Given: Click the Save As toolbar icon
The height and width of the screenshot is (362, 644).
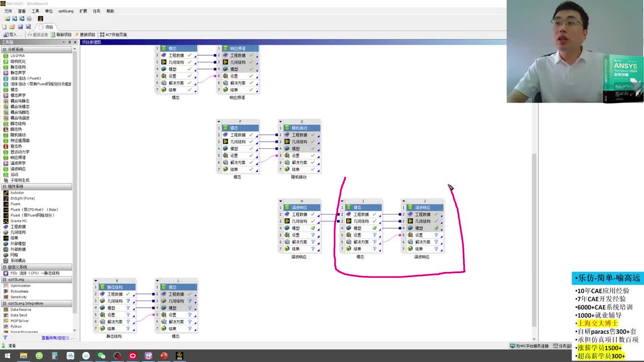Looking at the screenshot, I should click(28, 27).
